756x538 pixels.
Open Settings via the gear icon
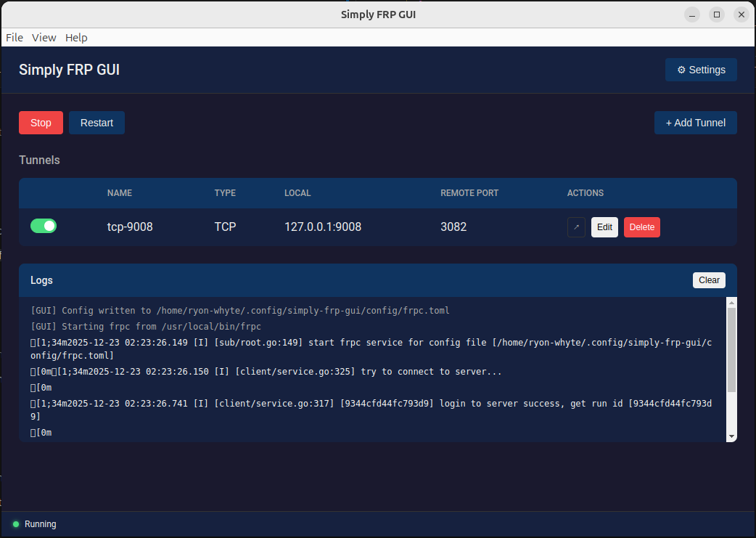700,69
